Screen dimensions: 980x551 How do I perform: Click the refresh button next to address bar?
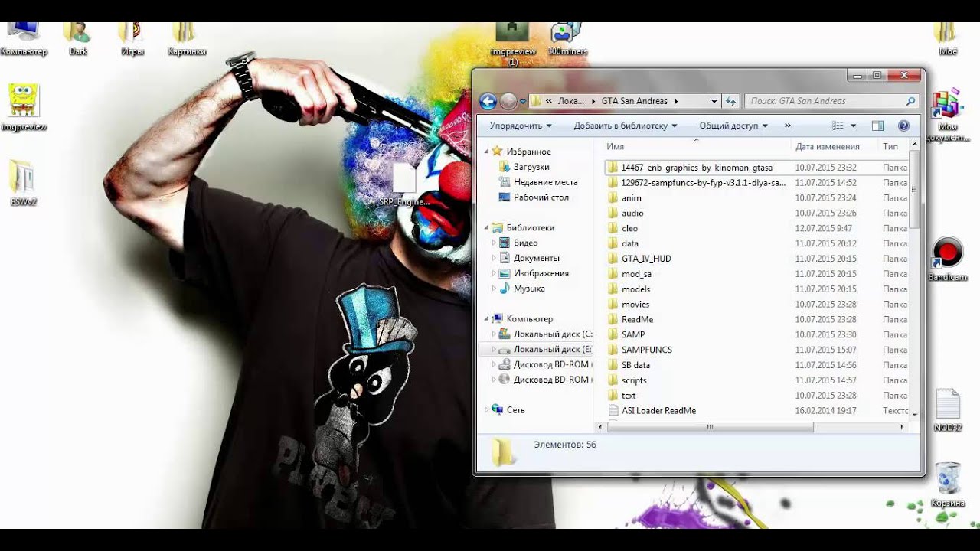[730, 101]
